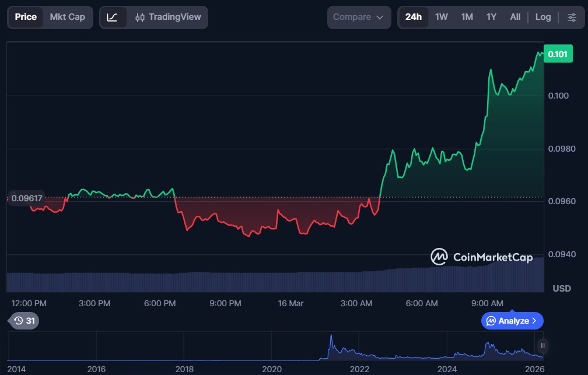
Task: Expand the Compare dropdown
Action: [358, 17]
